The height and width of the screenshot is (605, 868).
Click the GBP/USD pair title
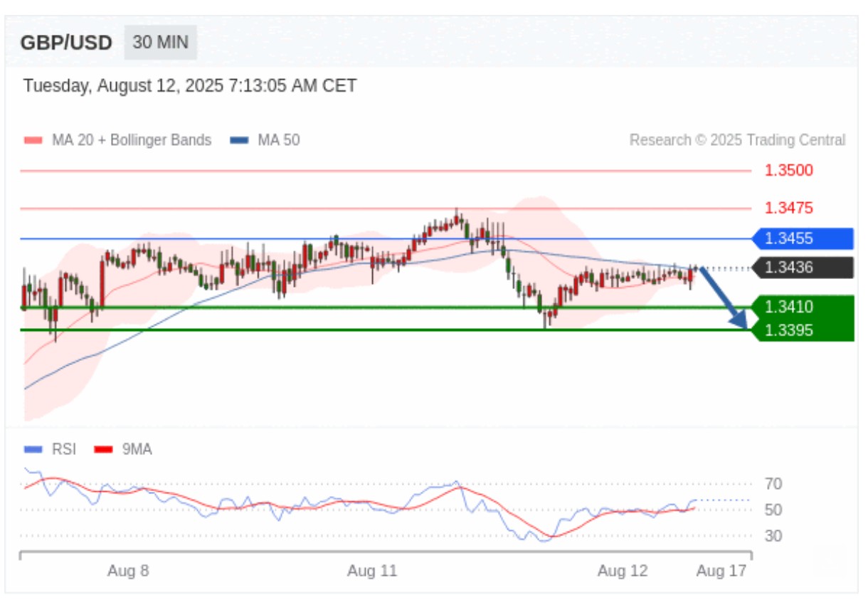pyautogui.click(x=66, y=43)
